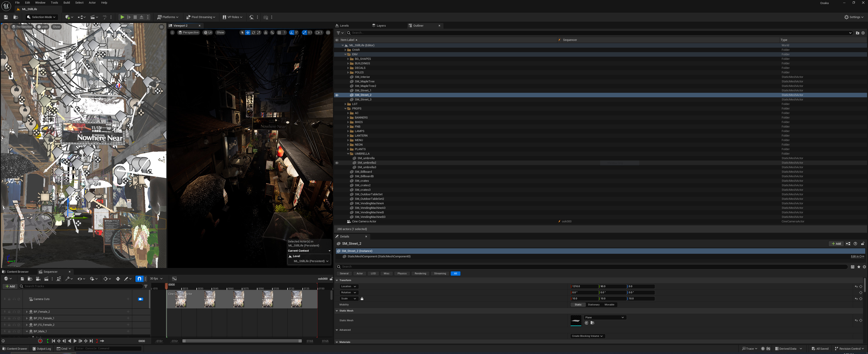Jump to sequence start in Sequencer transport
868x354 pixels.
(53, 341)
